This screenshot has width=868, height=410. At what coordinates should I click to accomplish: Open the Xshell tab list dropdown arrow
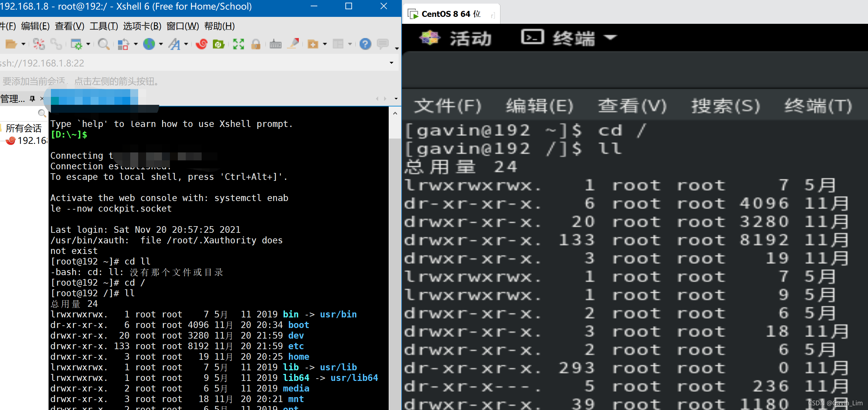[x=396, y=99]
